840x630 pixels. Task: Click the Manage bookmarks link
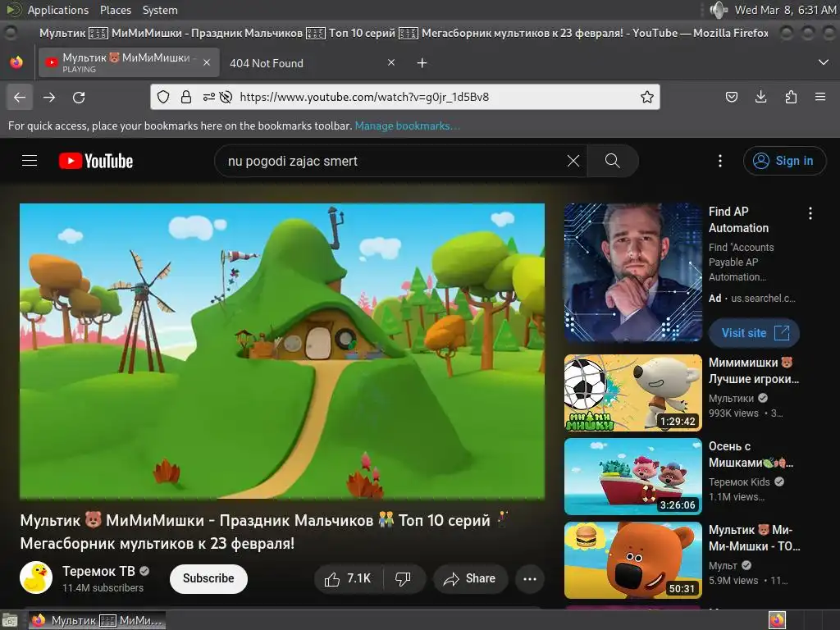407,126
